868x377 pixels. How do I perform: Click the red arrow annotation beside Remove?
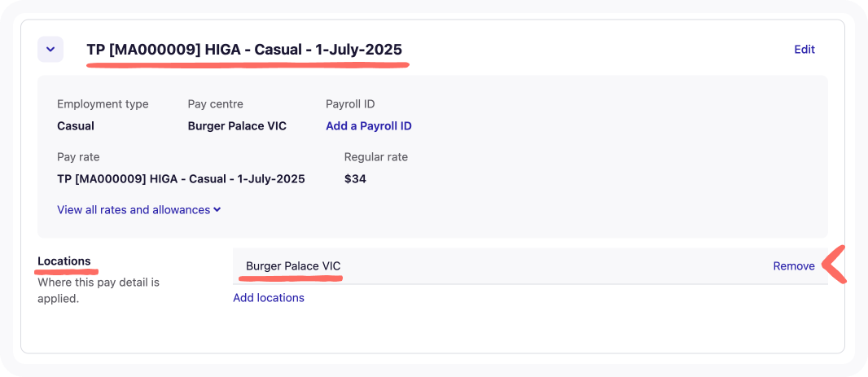(836, 265)
